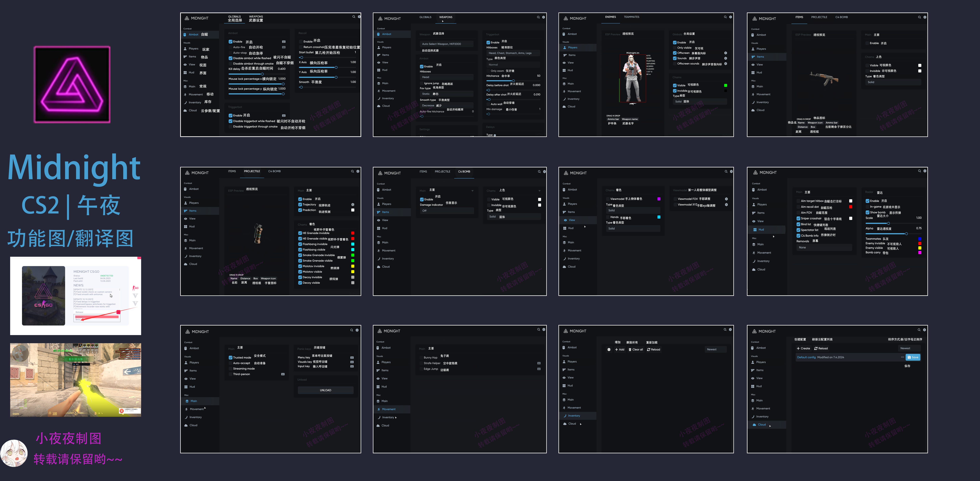Image resolution: width=980 pixels, height=481 pixels.
Task: Open the three-dots menu on Default config row
Action: pyautogui.click(x=902, y=357)
